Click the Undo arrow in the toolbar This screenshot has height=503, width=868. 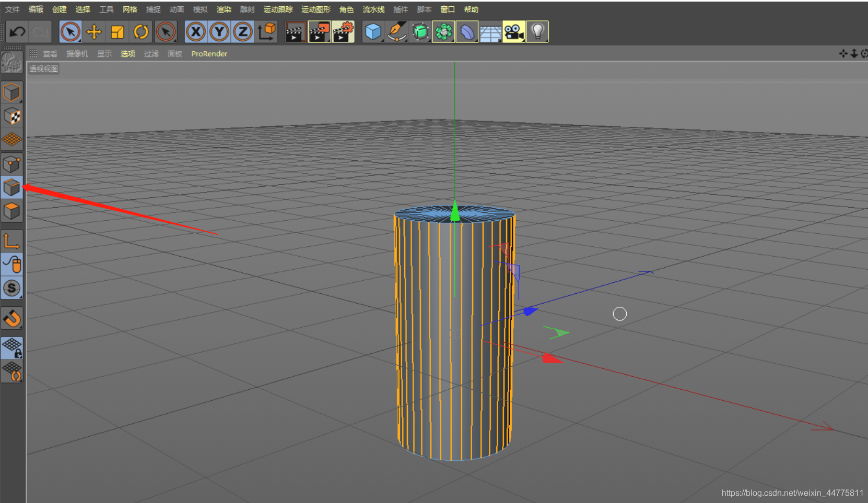tap(17, 32)
